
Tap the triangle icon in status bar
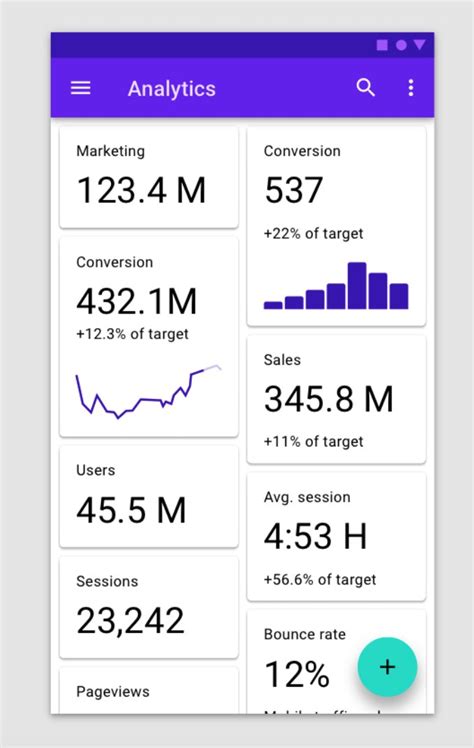[420, 45]
